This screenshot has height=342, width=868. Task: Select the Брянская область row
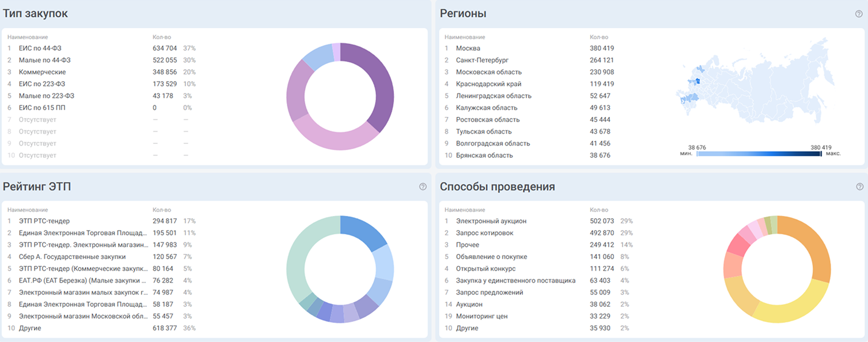(x=530, y=155)
